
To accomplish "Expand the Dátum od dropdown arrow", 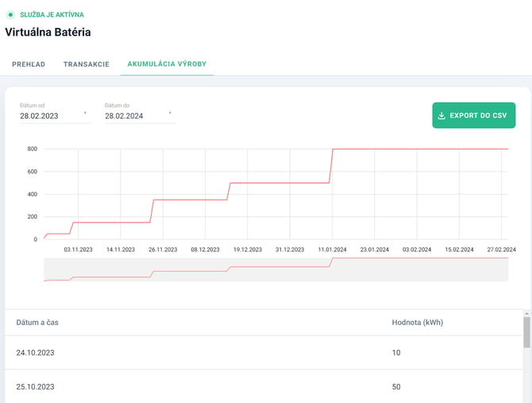I will [85, 113].
